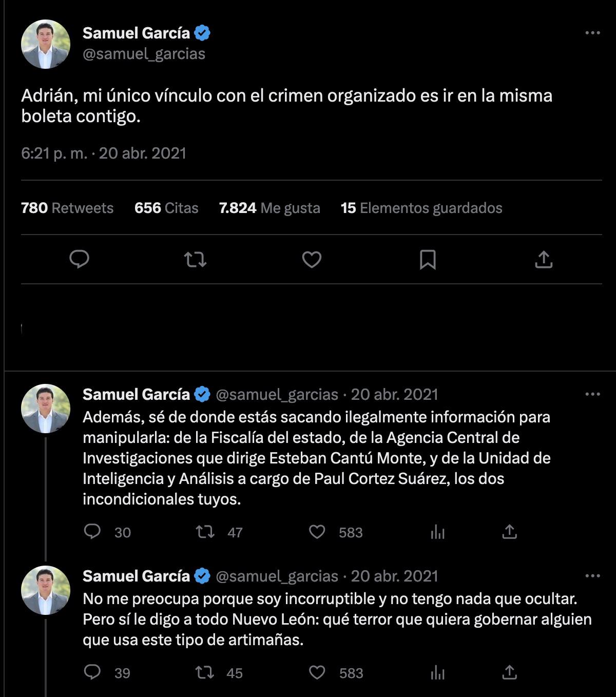Open Samuel García's main profile picture
This screenshot has width=616, height=697.
click(46, 44)
